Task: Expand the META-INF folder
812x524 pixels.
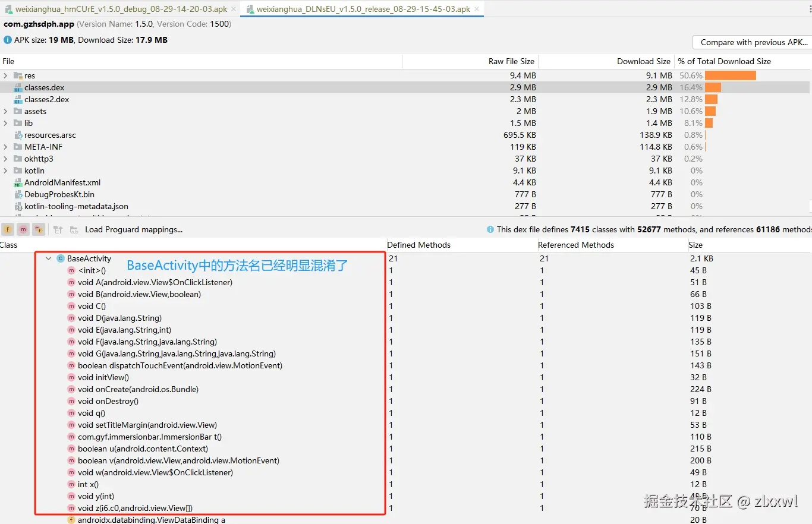Action: (x=6, y=147)
